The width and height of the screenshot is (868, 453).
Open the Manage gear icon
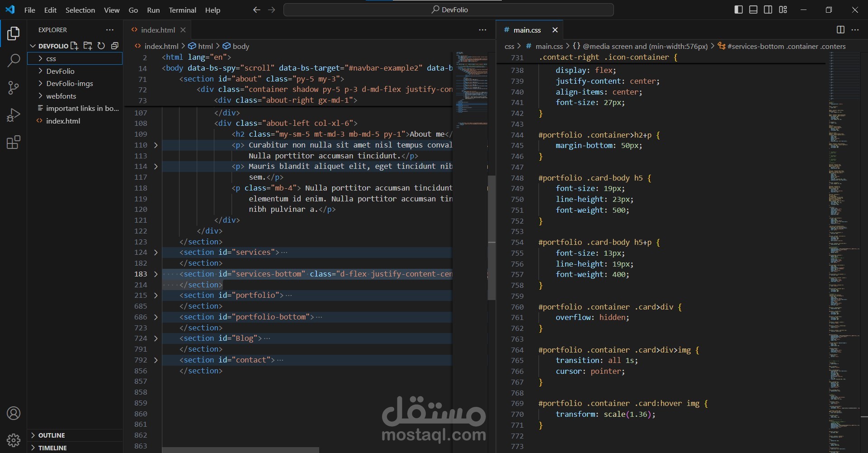tap(14, 440)
